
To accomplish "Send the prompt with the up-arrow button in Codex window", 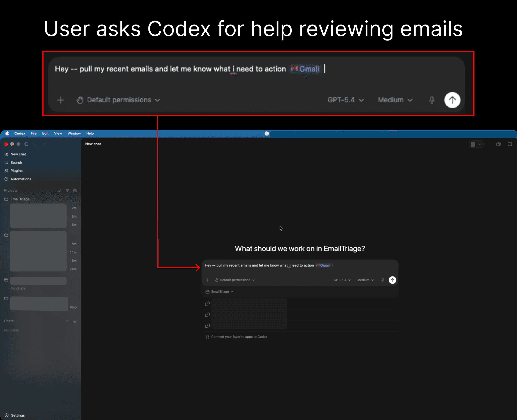I will coord(392,280).
